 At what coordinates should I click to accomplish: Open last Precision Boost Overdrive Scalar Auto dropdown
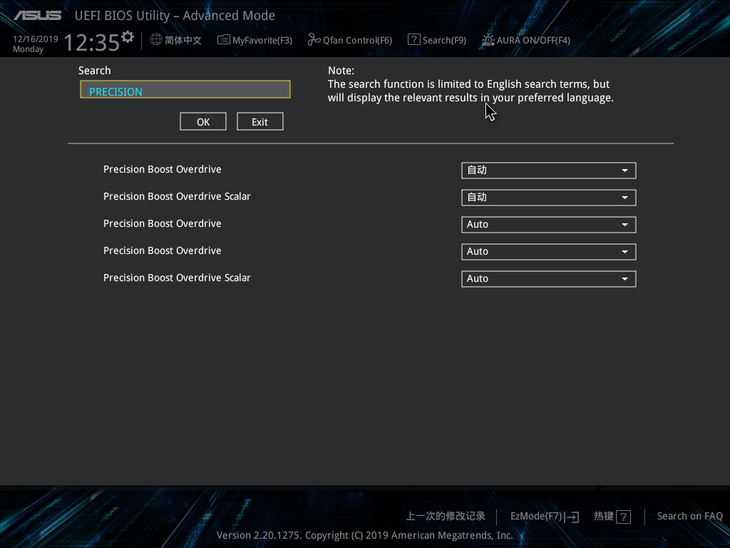click(548, 278)
